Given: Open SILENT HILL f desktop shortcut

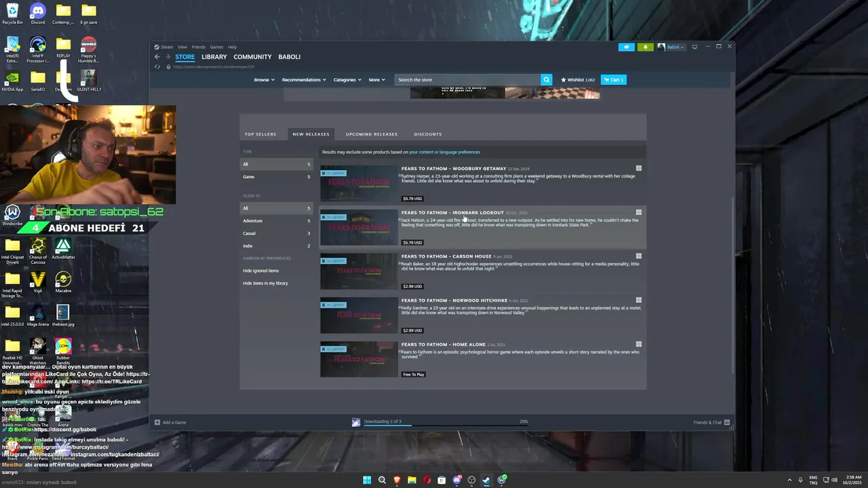Looking at the screenshot, I should click(88, 81).
